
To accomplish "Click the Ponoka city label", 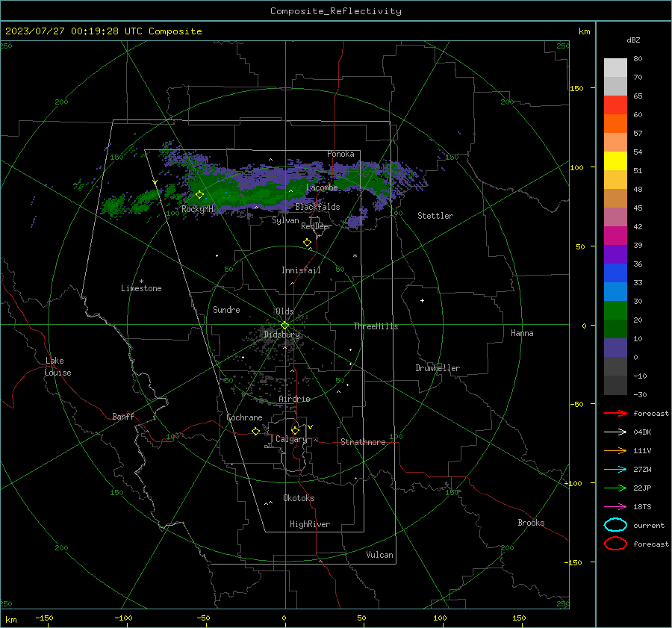I will pyautogui.click(x=340, y=154).
